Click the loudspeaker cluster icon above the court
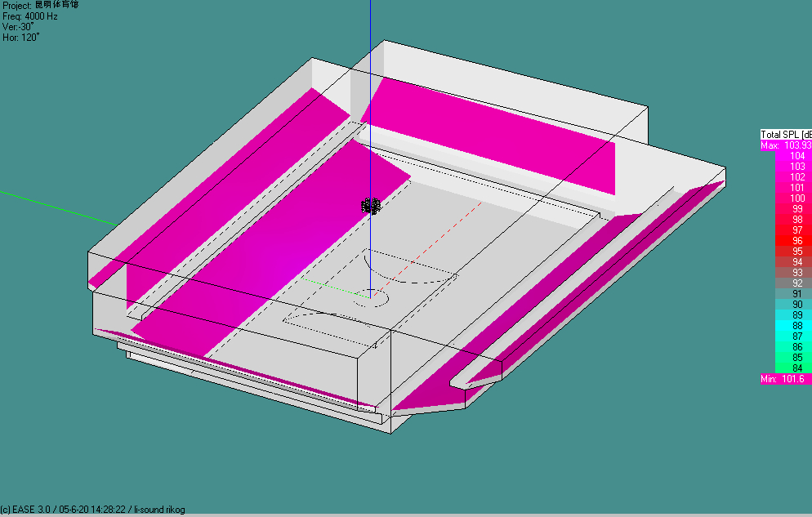Viewport: 812px width, 517px height. (x=372, y=205)
